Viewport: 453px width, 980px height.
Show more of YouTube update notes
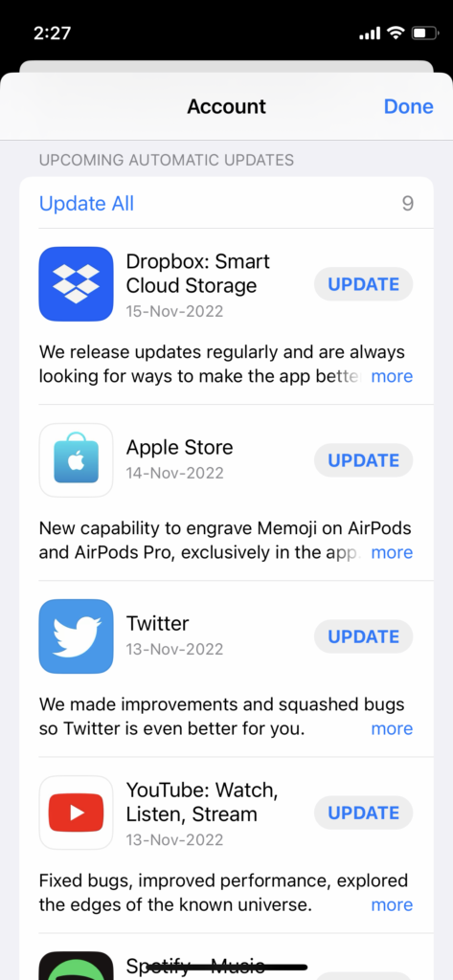point(392,905)
